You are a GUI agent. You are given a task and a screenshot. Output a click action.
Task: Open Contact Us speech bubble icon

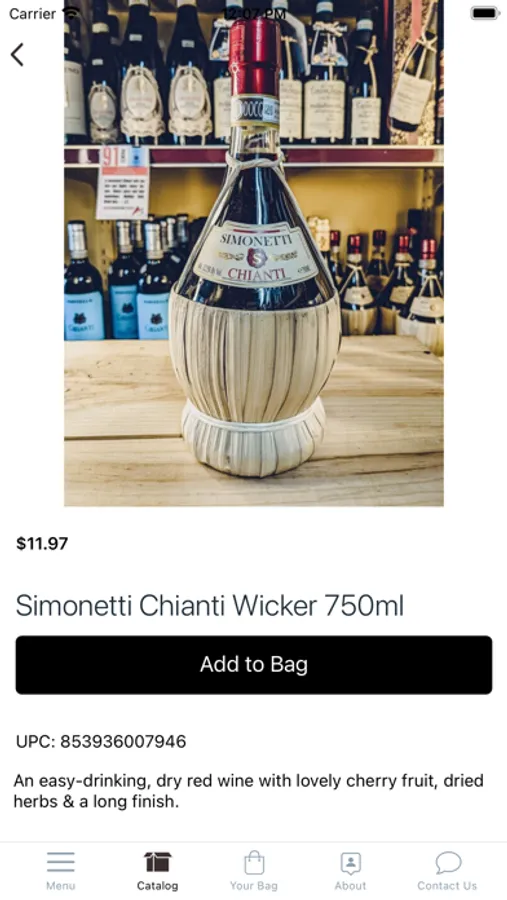[448, 862]
